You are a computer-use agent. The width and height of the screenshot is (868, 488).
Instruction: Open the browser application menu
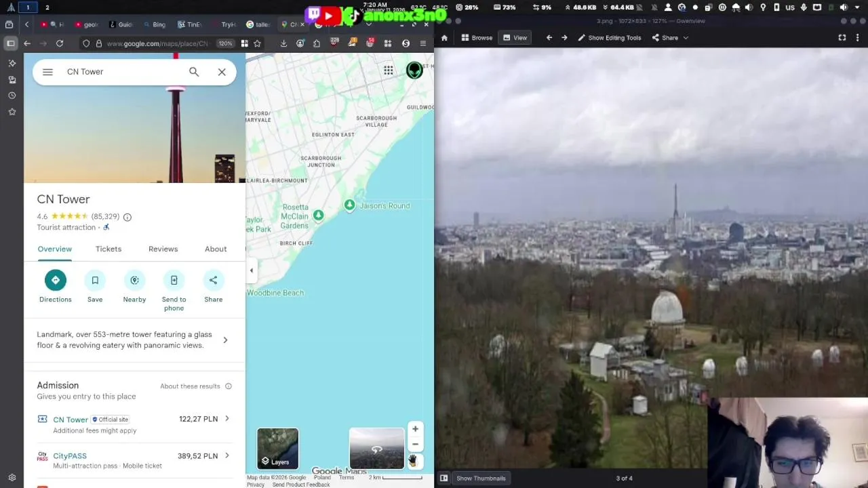tap(422, 43)
